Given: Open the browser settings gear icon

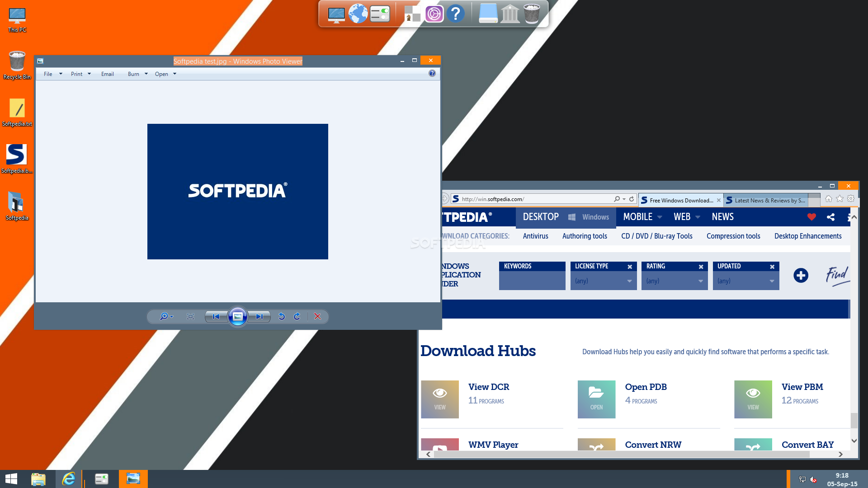Looking at the screenshot, I should [851, 199].
